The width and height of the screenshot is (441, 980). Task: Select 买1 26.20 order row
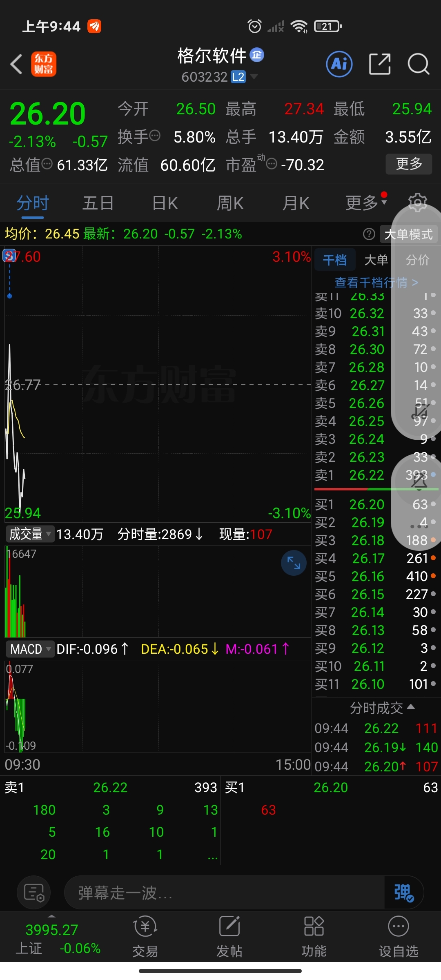point(376,504)
